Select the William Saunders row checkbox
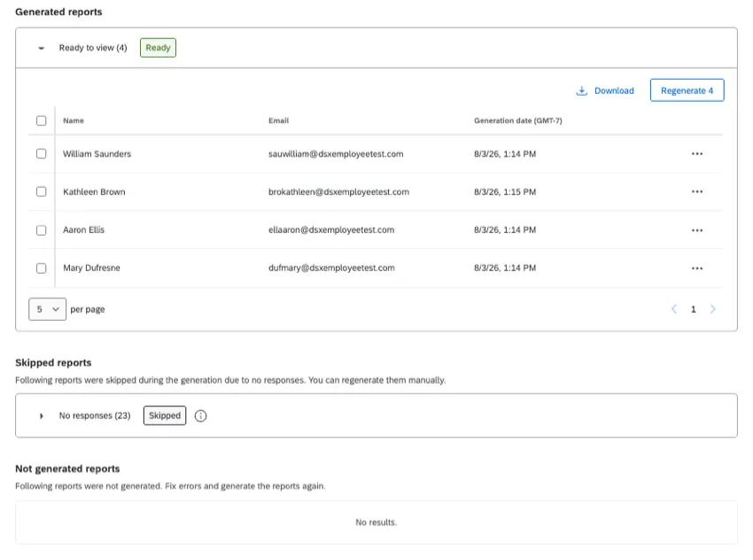 tap(42, 153)
